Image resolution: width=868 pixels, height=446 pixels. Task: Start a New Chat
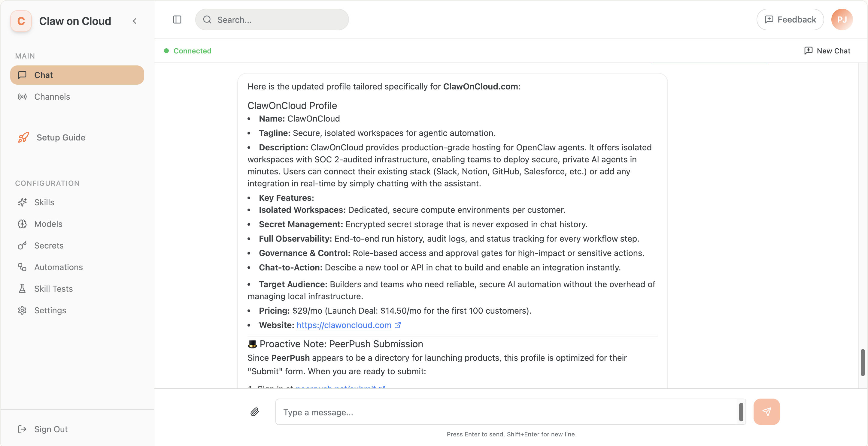pos(827,51)
